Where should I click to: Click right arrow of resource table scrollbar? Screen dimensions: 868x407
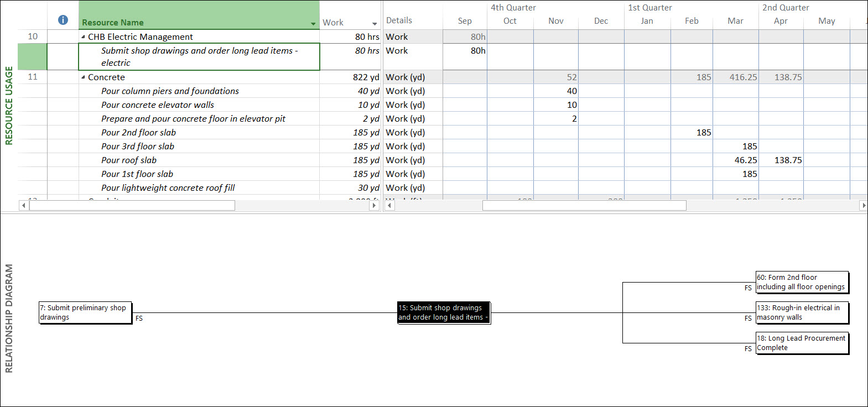click(374, 206)
